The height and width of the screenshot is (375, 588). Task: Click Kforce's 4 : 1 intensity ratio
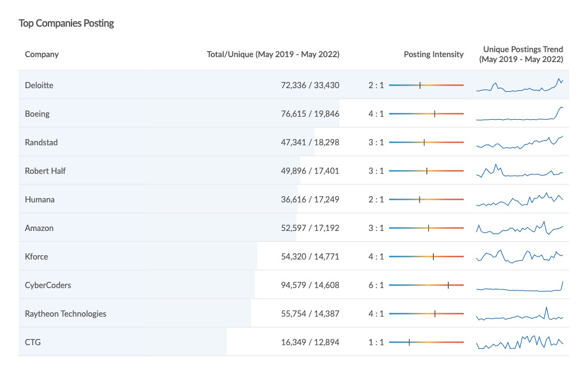[x=376, y=256]
